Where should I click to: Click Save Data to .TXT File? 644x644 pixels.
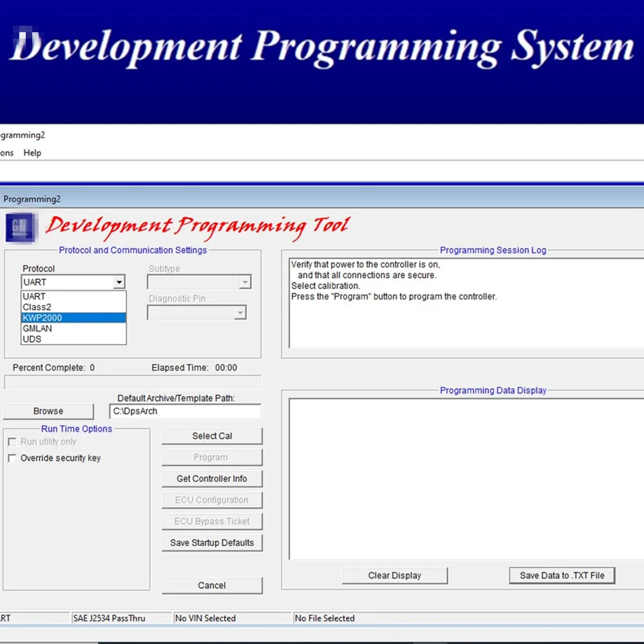pos(562,575)
